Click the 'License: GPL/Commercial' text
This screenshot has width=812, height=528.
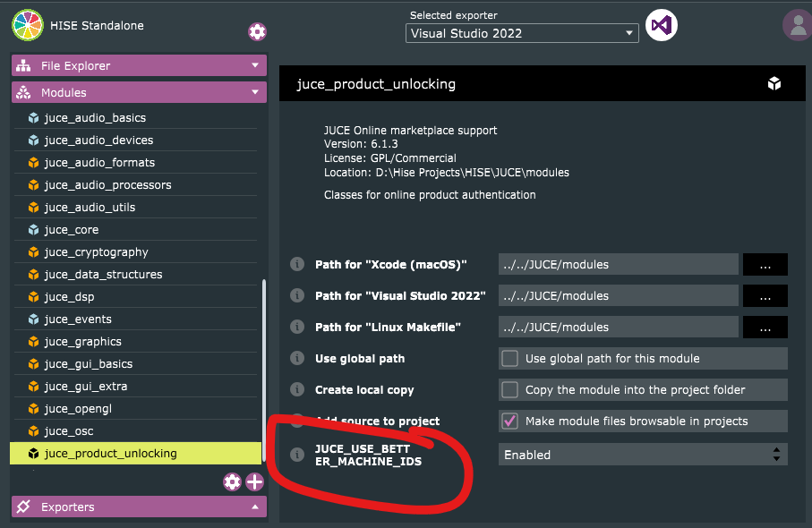[390, 158]
